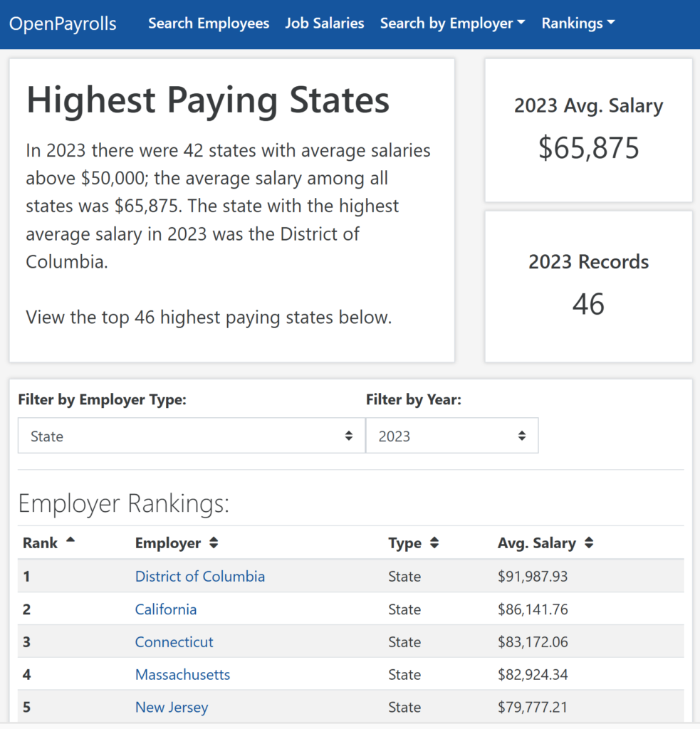Sort by Avg. Salary column icon
The height and width of the screenshot is (729, 700).
pyautogui.click(x=588, y=543)
